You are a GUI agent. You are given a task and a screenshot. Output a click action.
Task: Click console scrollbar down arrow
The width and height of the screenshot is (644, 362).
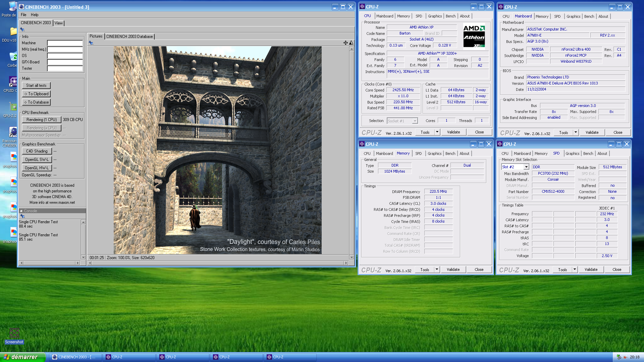[83, 257]
